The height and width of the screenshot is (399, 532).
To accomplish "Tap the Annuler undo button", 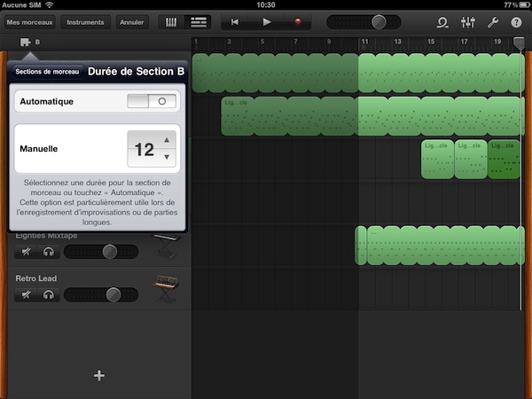I will [131, 22].
